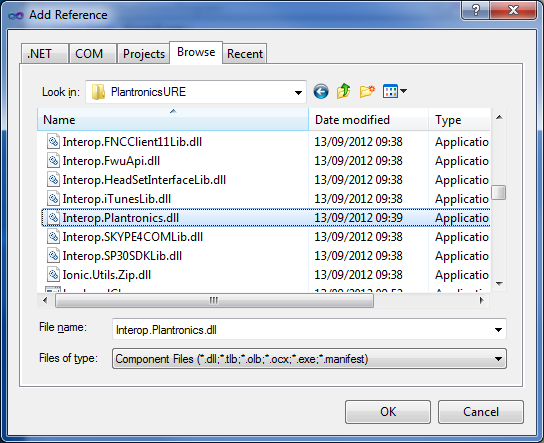Switch to the .NET tab
Screen dimensions: 544x443
click(x=44, y=54)
